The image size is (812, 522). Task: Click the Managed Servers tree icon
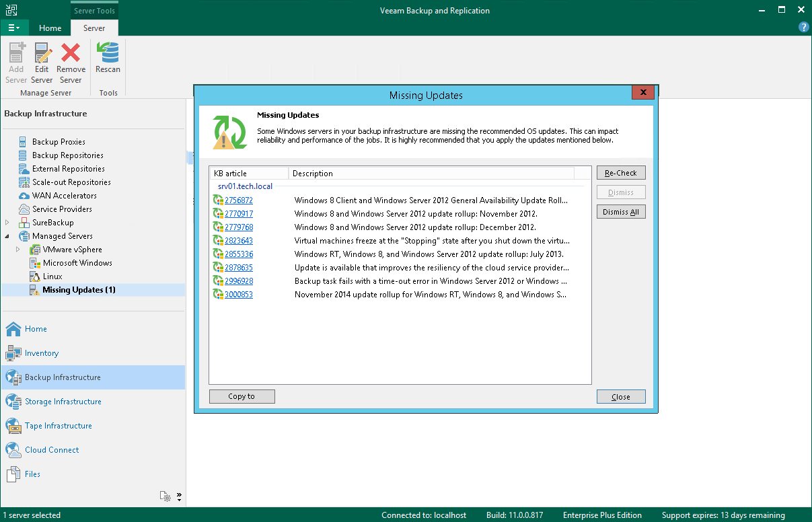[x=24, y=236]
